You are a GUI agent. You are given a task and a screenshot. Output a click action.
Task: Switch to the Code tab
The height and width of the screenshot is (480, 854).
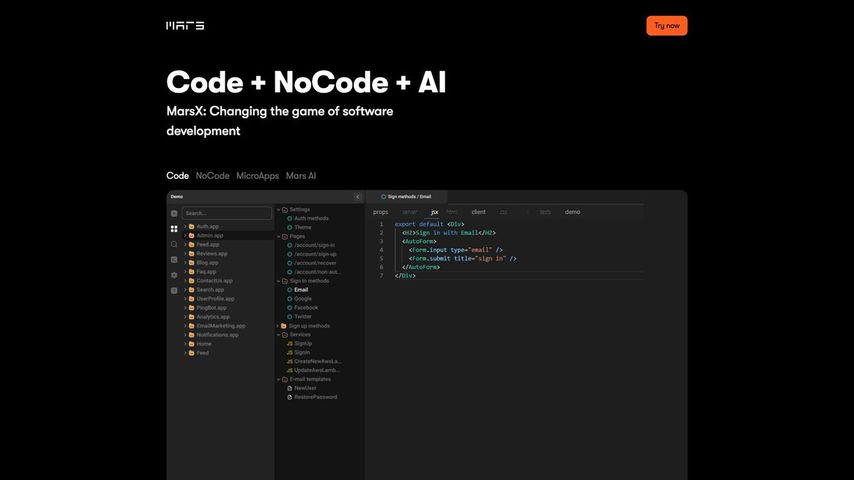(178, 175)
